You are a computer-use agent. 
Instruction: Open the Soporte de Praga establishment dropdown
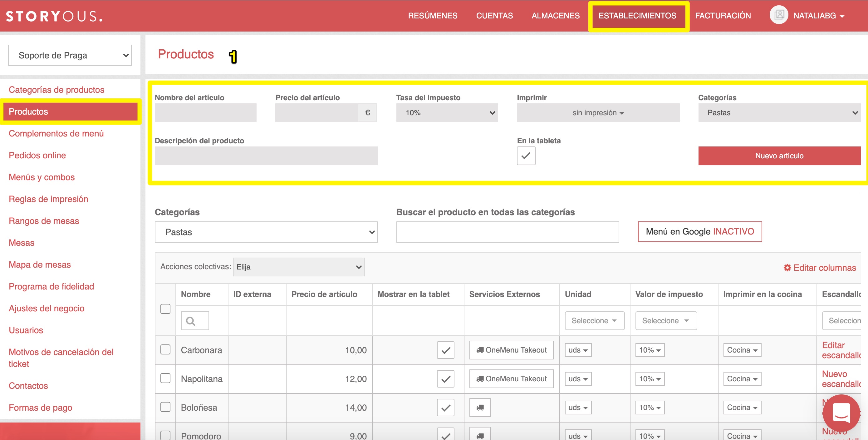(x=70, y=55)
